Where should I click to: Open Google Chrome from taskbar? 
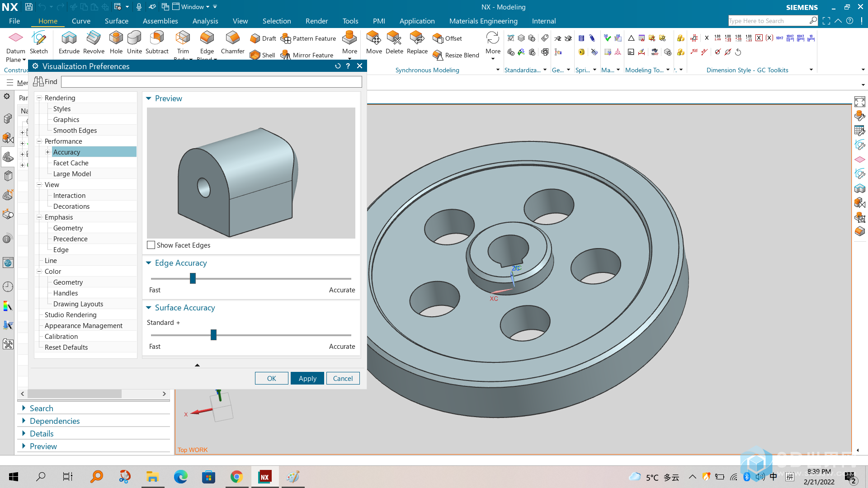236,477
